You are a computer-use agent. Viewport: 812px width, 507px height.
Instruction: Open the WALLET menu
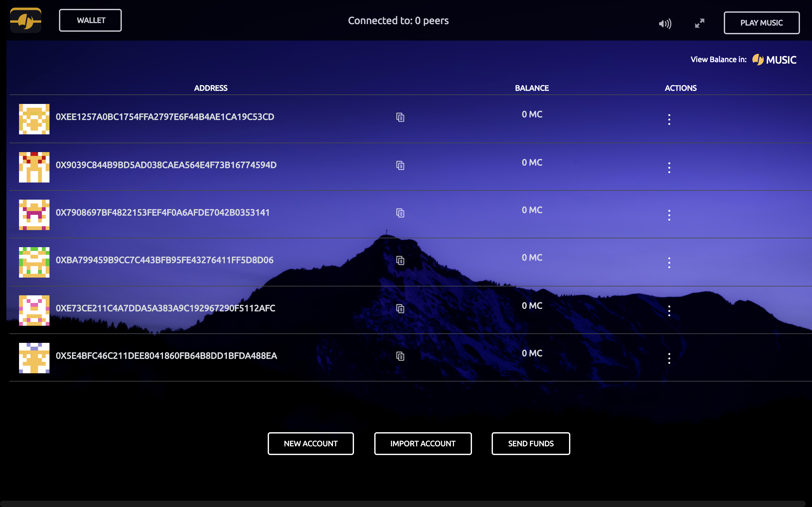click(90, 20)
